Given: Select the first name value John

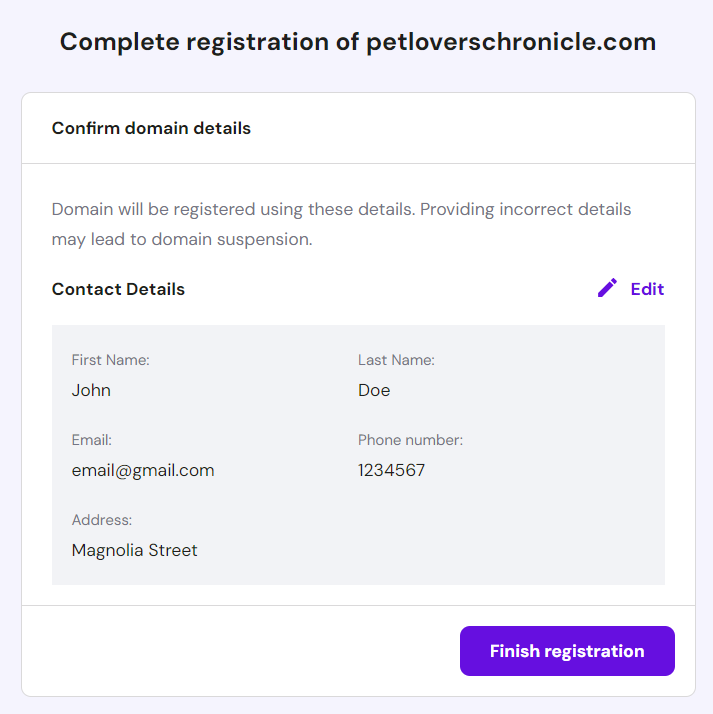Looking at the screenshot, I should tap(91, 390).
